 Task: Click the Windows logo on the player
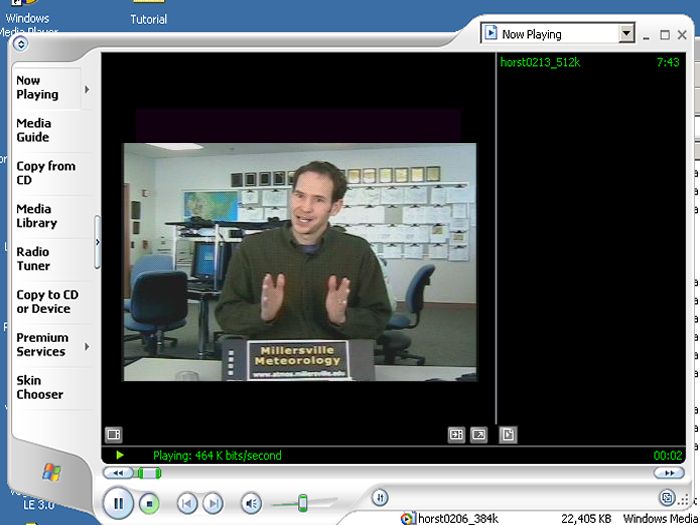52,472
